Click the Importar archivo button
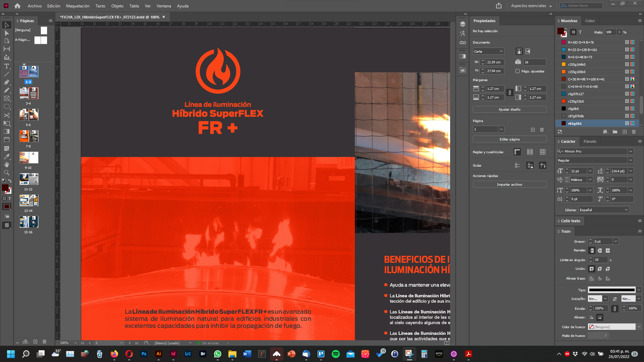This screenshot has height=362, width=644. [x=509, y=184]
